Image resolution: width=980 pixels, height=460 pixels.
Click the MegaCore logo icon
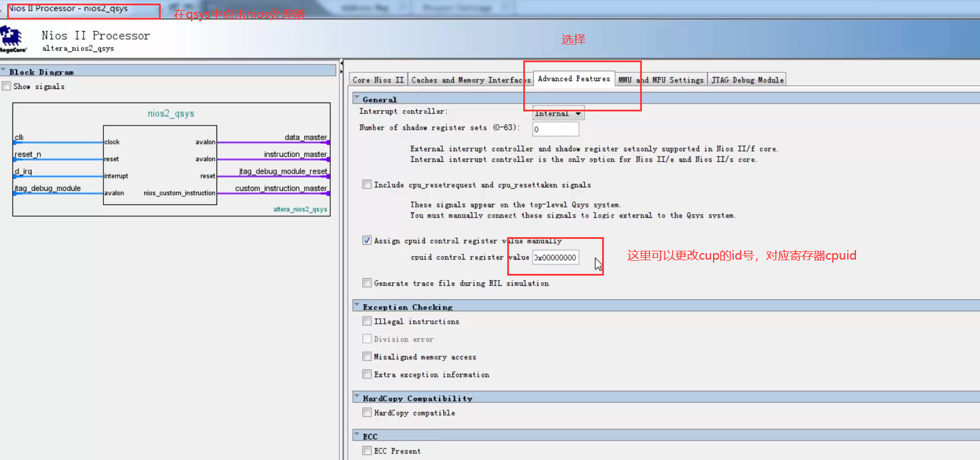pyautogui.click(x=12, y=39)
